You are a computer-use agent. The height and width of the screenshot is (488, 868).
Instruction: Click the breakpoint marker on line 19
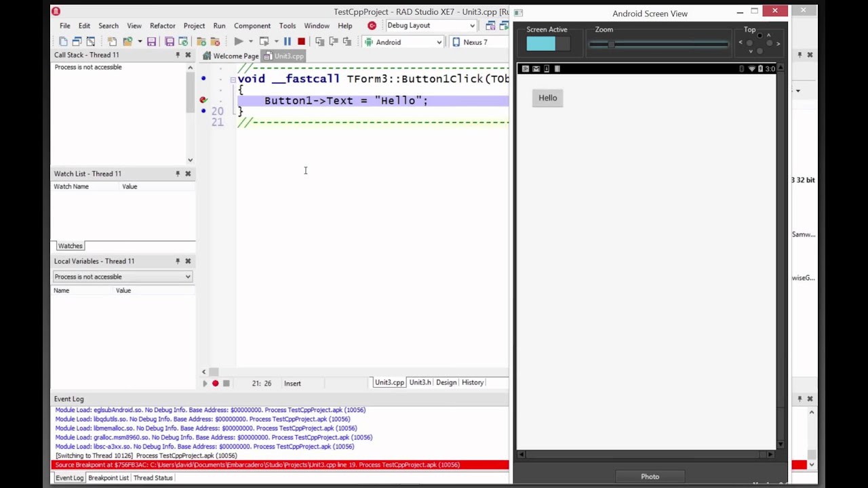(203, 100)
